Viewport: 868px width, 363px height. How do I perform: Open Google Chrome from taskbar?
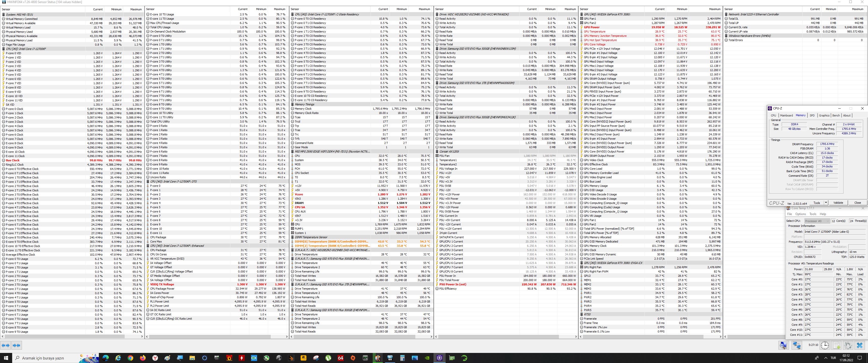pos(130,358)
